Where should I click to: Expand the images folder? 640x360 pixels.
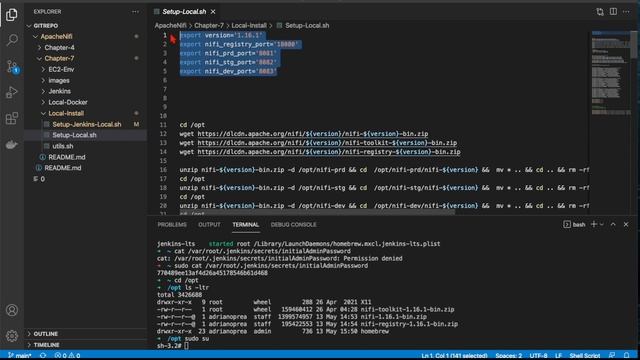pos(85,80)
